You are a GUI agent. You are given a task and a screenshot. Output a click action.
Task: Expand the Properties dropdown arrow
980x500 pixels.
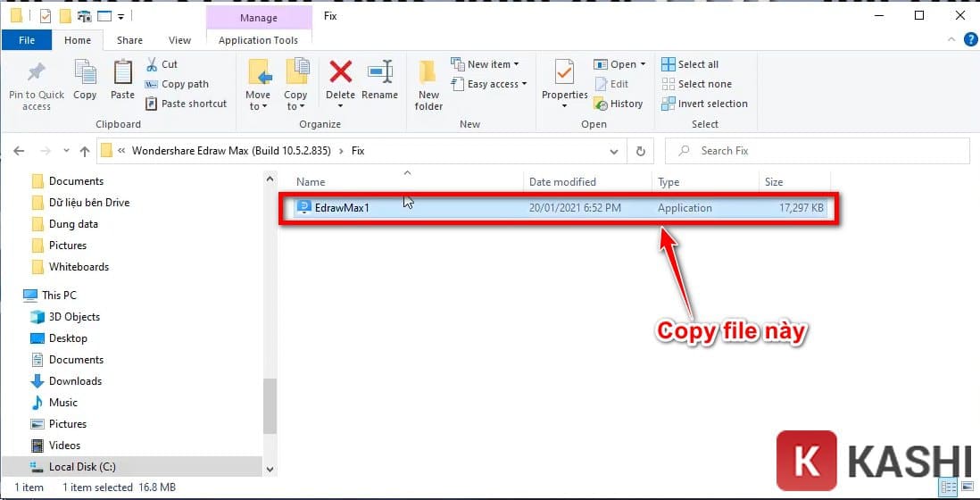point(564,106)
